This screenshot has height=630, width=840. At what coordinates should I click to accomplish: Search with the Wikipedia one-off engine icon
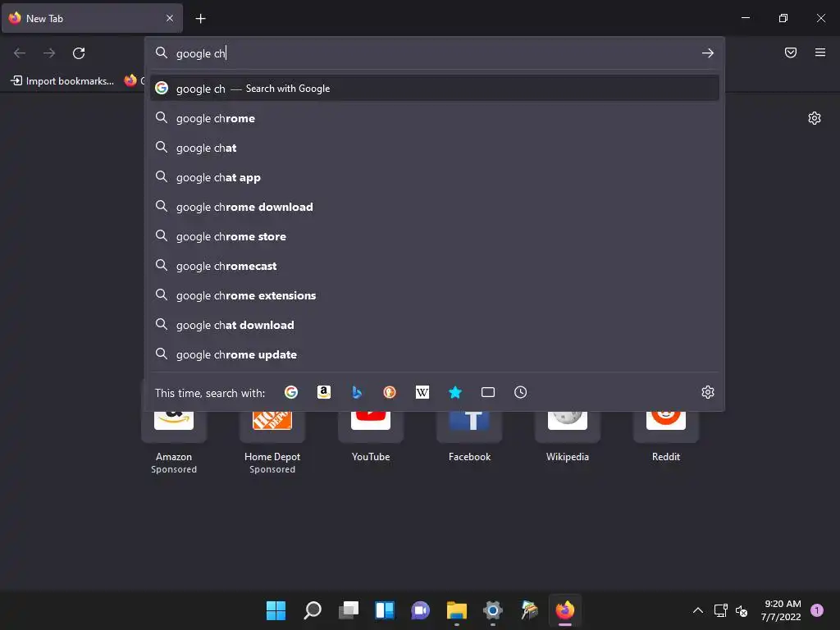tap(422, 392)
